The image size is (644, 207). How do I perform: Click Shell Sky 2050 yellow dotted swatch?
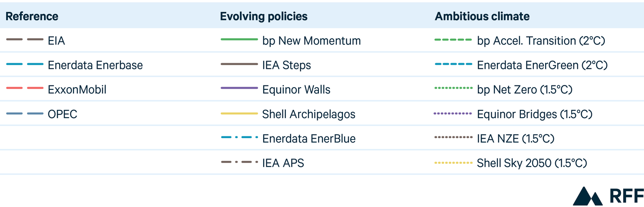tap(453, 163)
